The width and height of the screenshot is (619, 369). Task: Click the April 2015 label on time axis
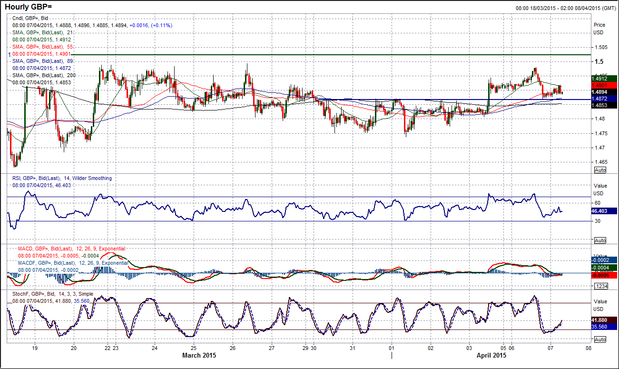(x=491, y=355)
